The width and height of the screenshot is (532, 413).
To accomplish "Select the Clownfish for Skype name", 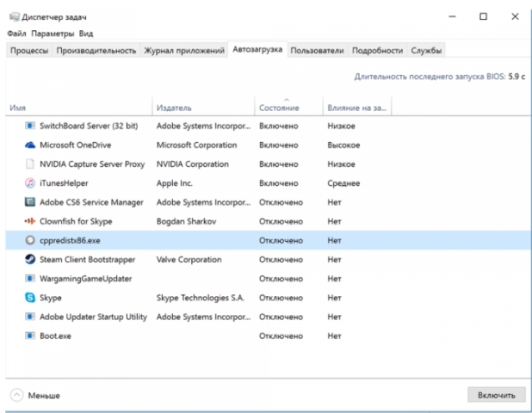I will [76, 221].
